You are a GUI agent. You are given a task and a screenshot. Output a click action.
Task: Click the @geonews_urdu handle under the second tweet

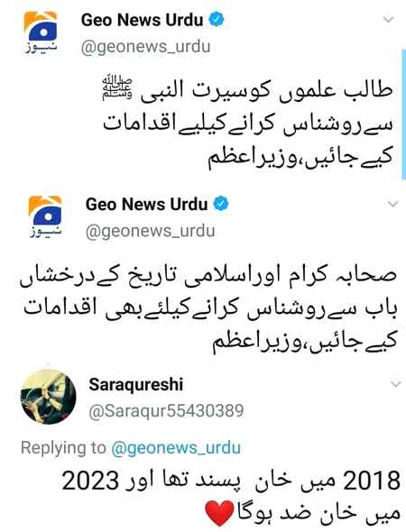(x=150, y=231)
